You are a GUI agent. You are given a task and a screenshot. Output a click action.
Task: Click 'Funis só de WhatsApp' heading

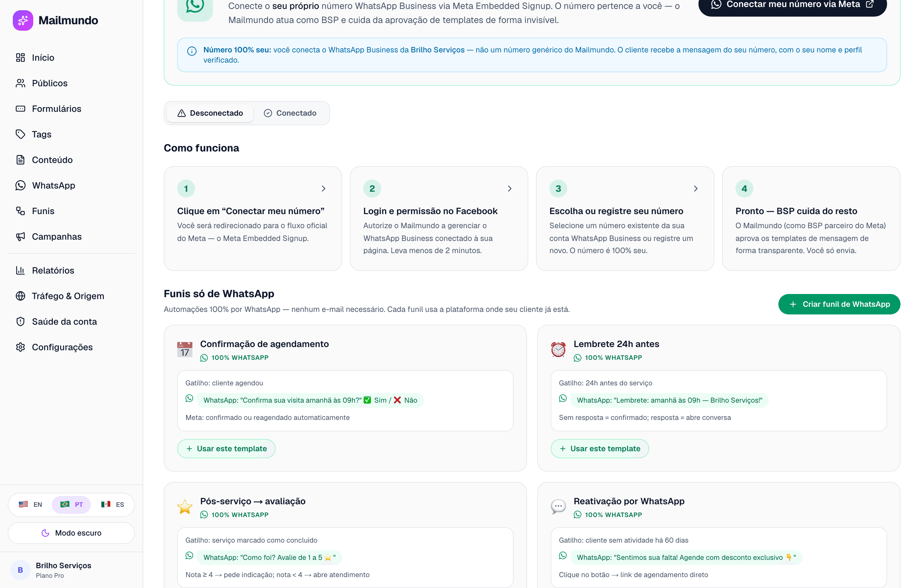(x=219, y=294)
